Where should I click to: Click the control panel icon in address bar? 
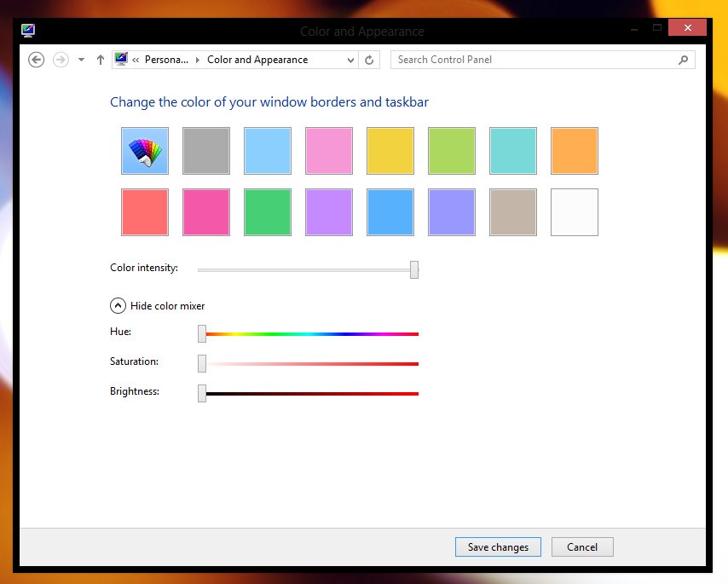coord(121,60)
